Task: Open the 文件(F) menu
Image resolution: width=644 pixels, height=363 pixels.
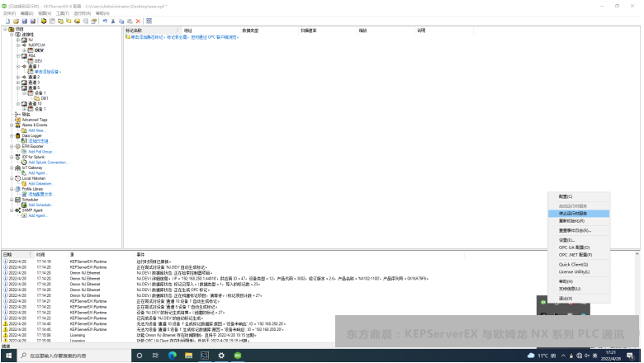Action: [x=9, y=13]
